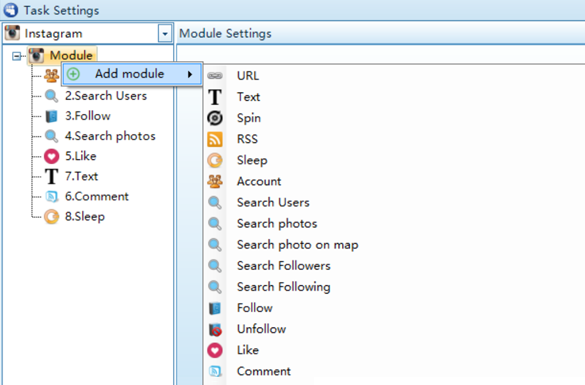This screenshot has height=385, width=585.
Task: Expand the Add module submenu arrow
Action: 190,74
